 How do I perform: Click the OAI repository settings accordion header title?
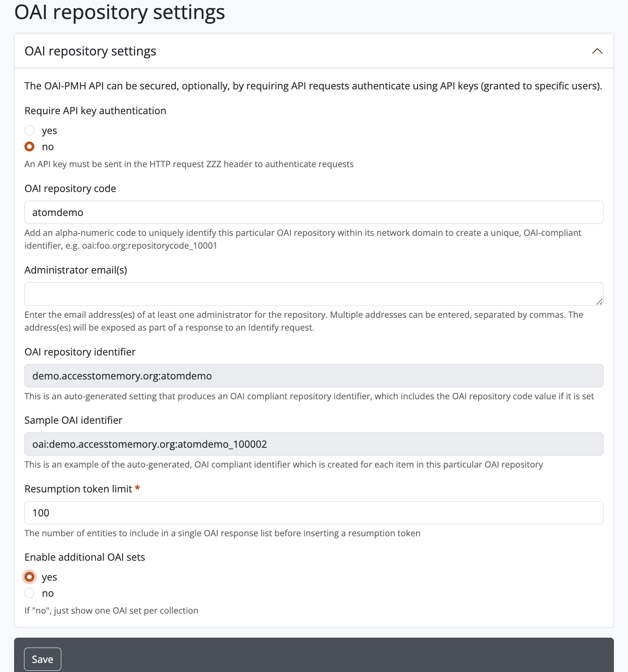tap(90, 51)
